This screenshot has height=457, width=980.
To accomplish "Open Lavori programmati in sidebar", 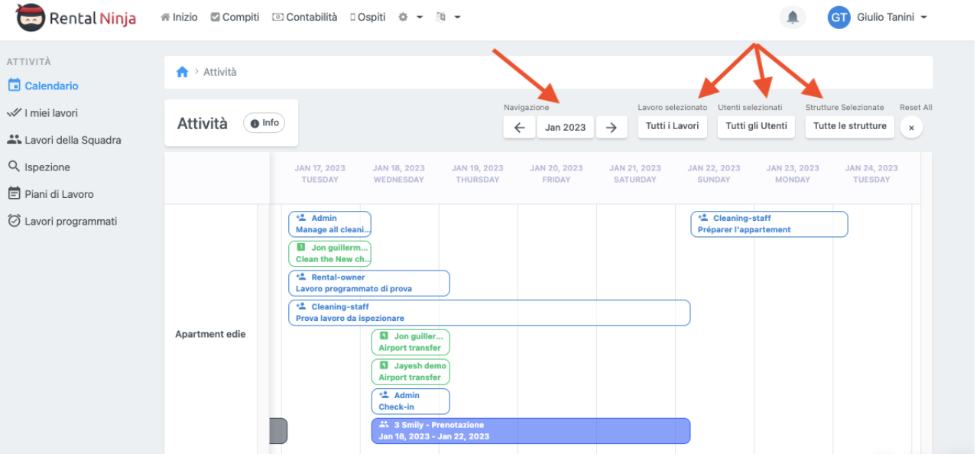I will point(70,222).
